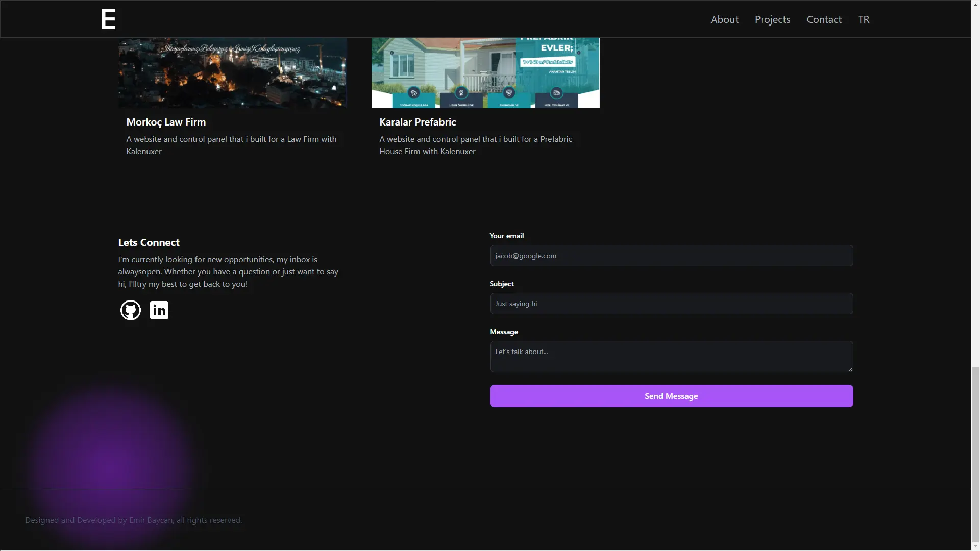980x551 pixels.
Task: Click the scrollbar down arrow
Action: pos(975,547)
